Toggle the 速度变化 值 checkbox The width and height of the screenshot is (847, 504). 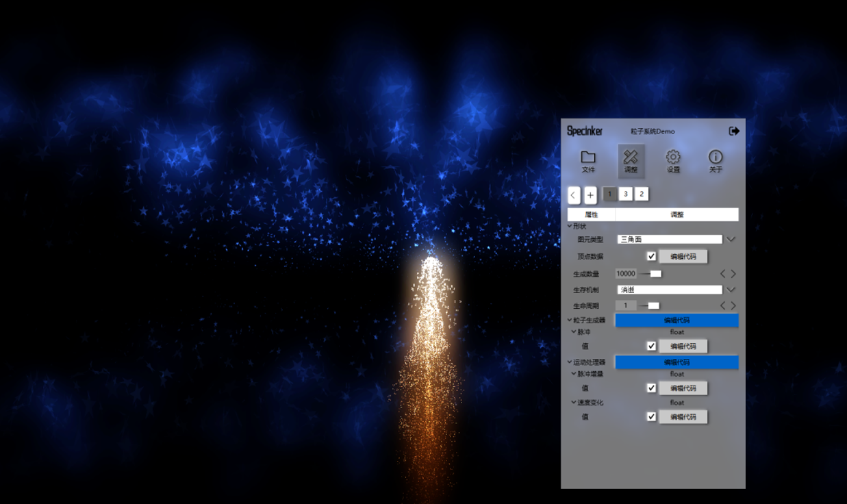tap(650, 416)
